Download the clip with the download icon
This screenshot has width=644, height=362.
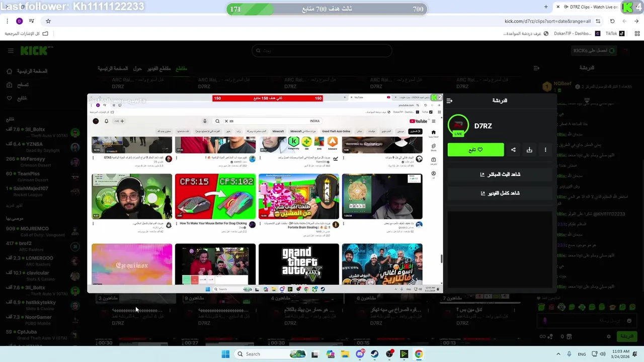[529, 150]
